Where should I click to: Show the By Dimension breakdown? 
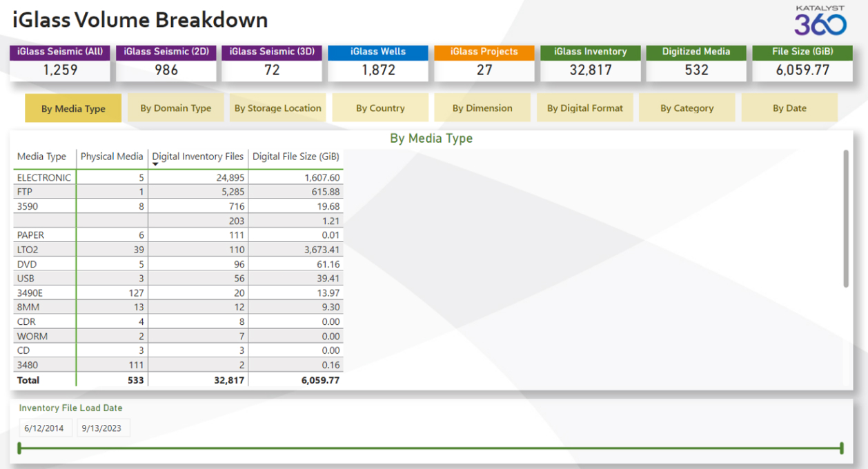click(482, 108)
